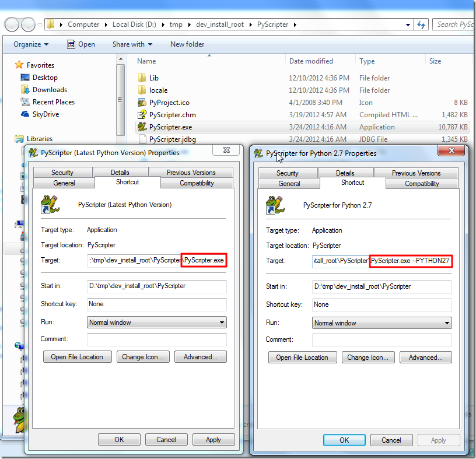Open Previous Versions tab in Python 2.7 dialog
476x459 pixels.
[416, 173]
